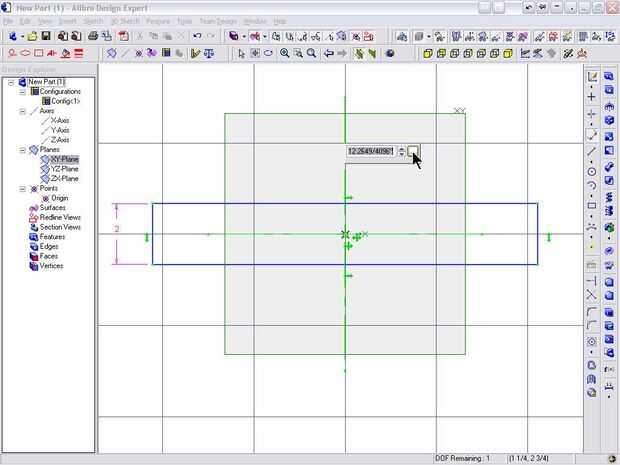Open the Tools menu
Viewport: 620px width, 465px height.
pyautogui.click(x=185, y=21)
